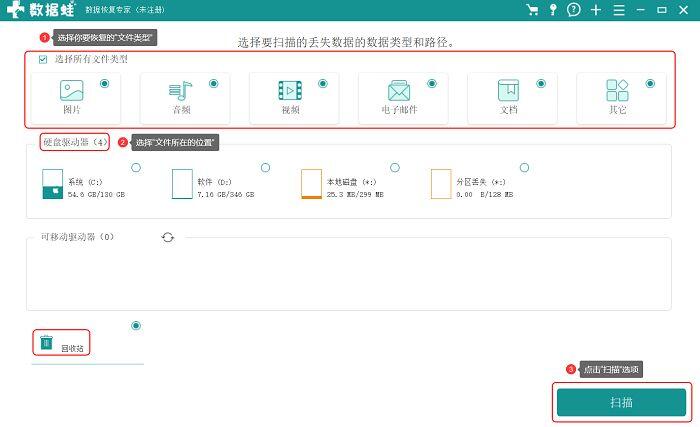The image size is (700, 427).
Task: Click the 回收站 recycle bin icon
Action: [46, 343]
